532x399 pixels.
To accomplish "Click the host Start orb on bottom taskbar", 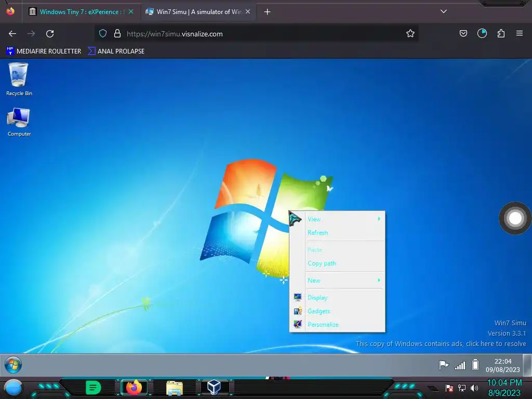I will [13, 388].
